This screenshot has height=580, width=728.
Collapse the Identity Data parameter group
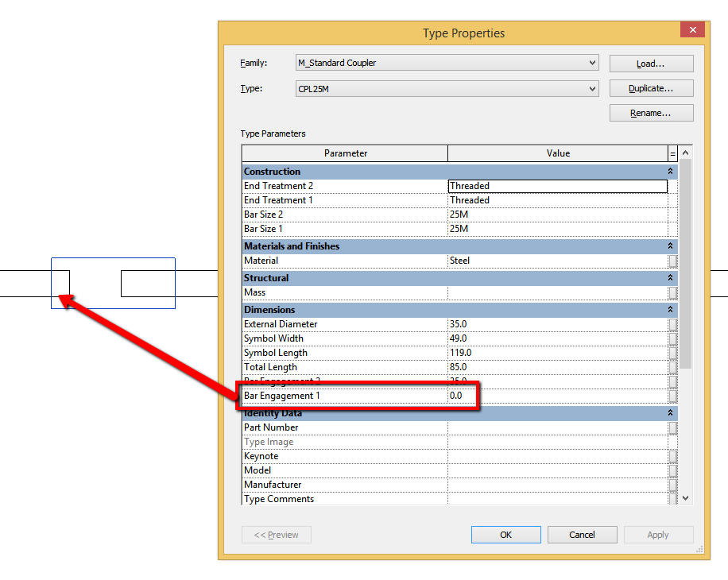point(670,412)
